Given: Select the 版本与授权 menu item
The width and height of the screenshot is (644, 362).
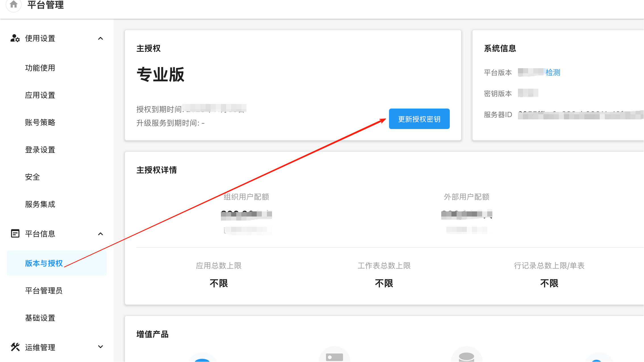Looking at the screenshot, I should point(44,263).
